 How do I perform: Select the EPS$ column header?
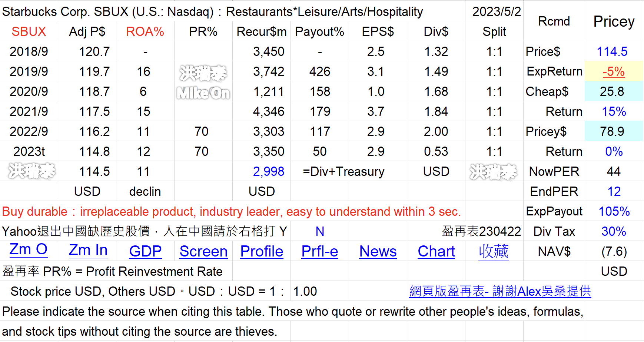click(x=378, y=31)
